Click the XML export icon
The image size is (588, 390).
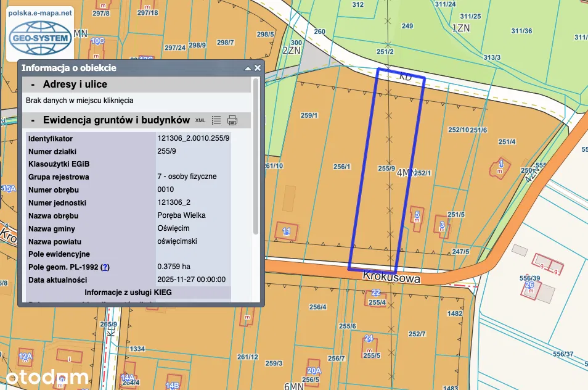tap(200, 120)
